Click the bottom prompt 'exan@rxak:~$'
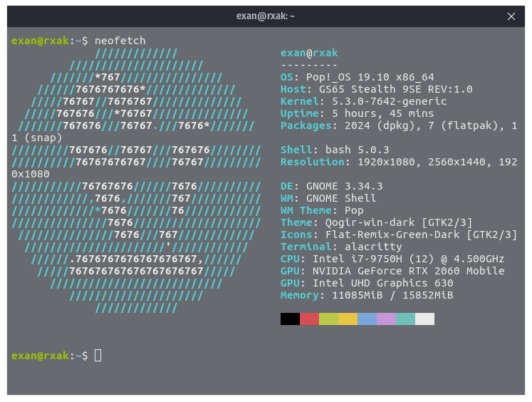This screenshot has width=532, height=402. (x=50, y=356)
